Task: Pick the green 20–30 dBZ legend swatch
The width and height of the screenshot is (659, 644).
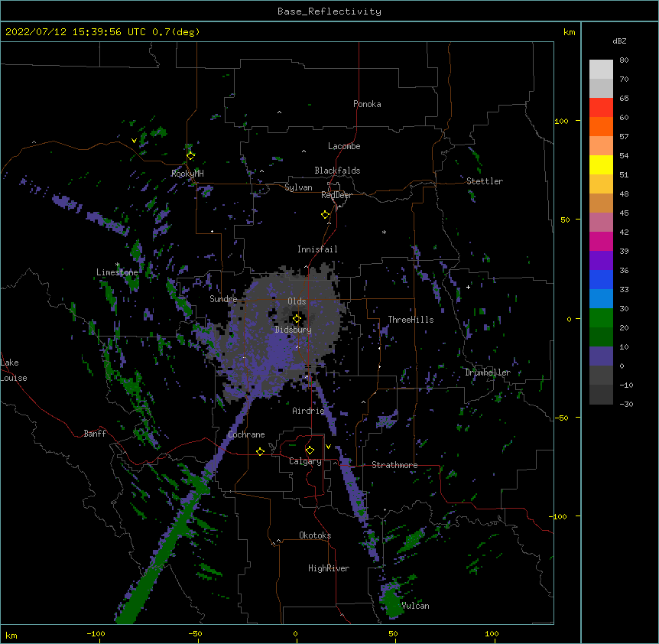Action: [x=601, y=318]
